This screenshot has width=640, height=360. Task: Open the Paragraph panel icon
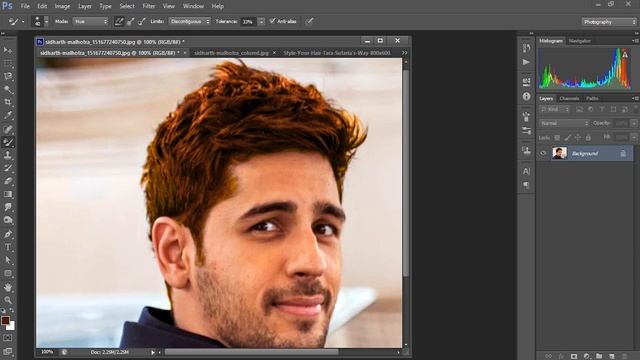pyautogui.click(x=527, y=185)
